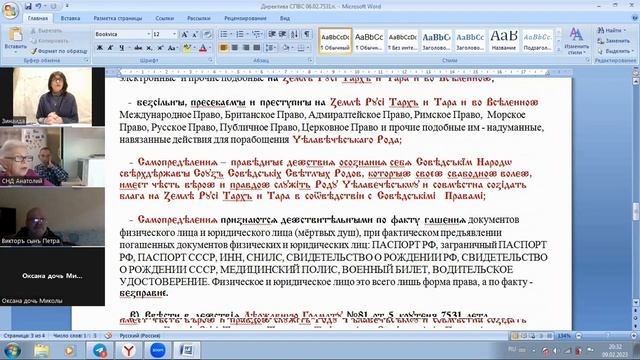Justify the paragraph text

257,48
